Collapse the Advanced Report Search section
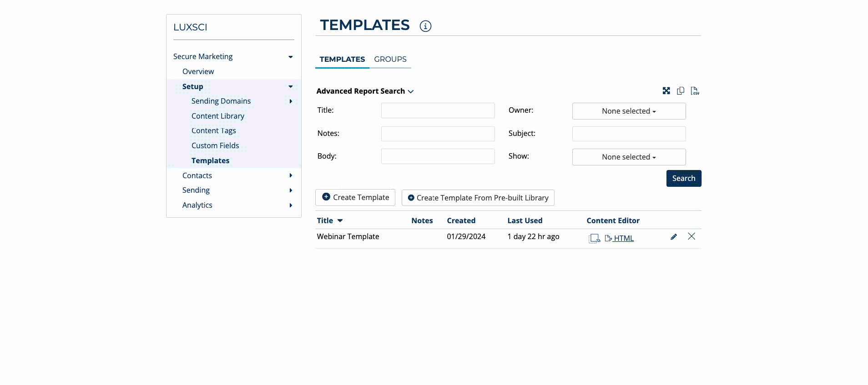Screen dimensions: 868x385 (365, 91)
